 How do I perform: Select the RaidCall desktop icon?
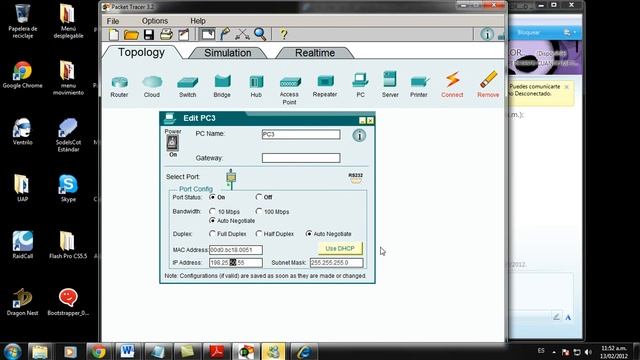click(x=22, y=245)
